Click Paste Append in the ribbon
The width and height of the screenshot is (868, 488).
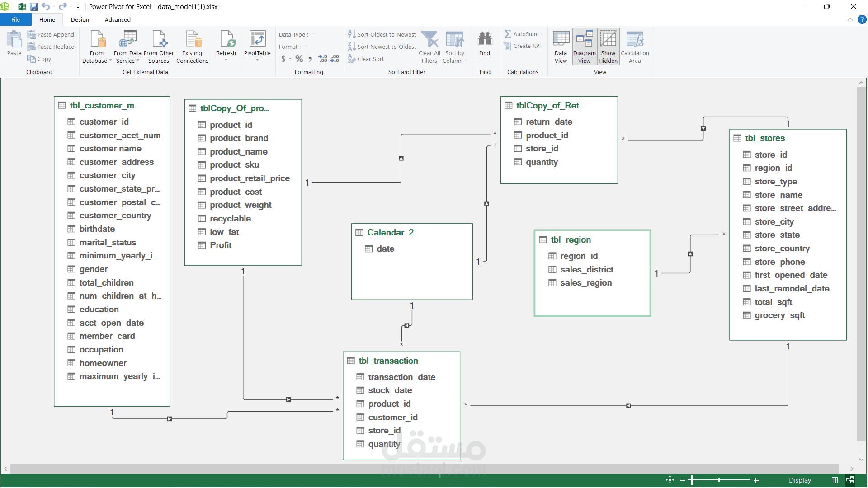(x=51, y=34)
